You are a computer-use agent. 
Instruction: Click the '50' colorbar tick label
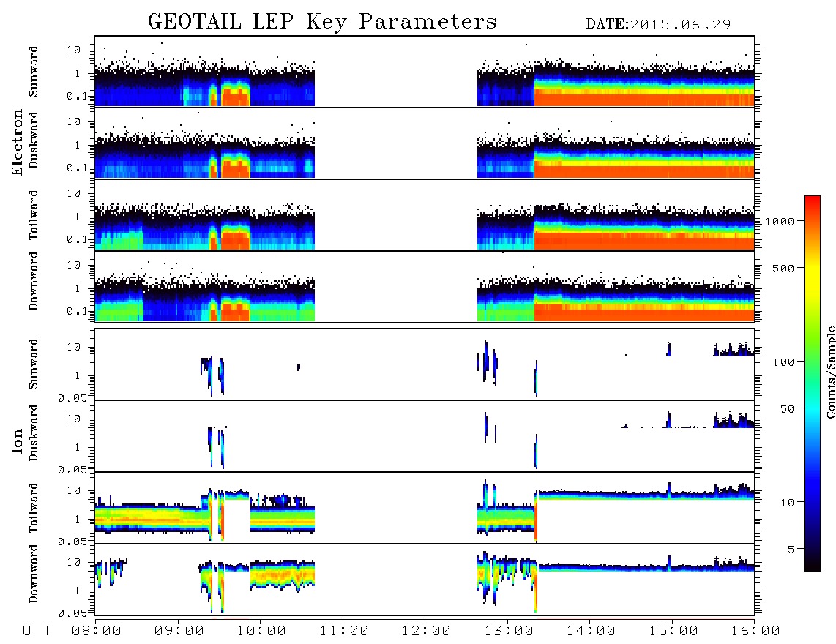[x=788, y=409]
